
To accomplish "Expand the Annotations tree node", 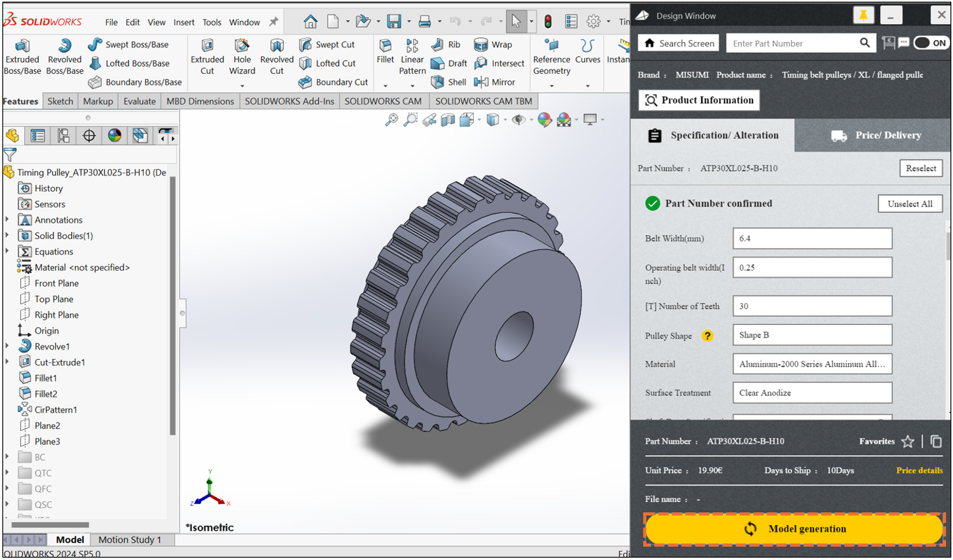I will tap(8, 220).
